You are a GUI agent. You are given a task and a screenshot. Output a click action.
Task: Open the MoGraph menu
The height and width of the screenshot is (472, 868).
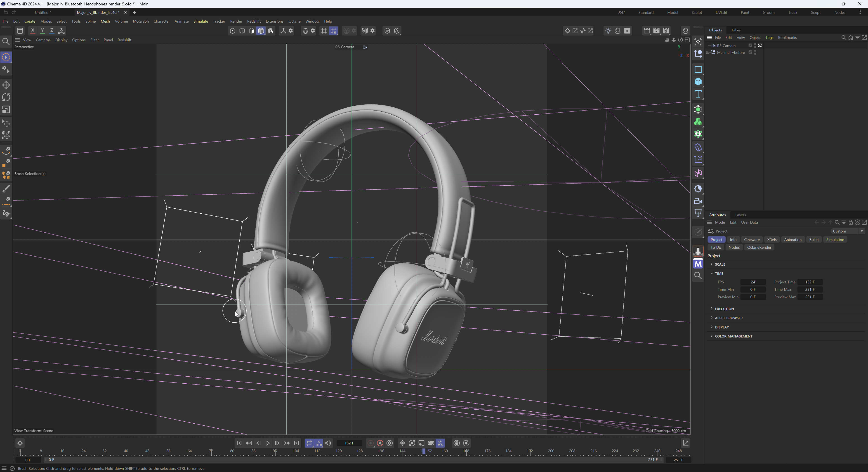141,21
